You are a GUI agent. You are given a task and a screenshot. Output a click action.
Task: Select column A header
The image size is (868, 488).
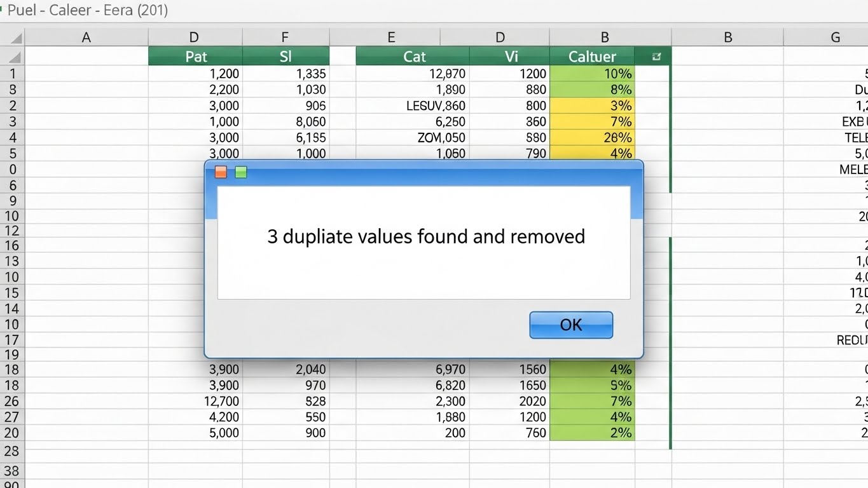pos(86,37)
